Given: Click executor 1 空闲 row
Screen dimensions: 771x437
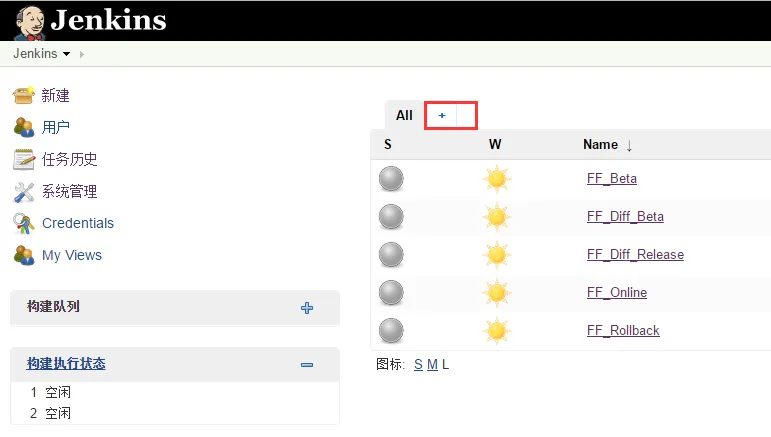Looking at the screenshot, I should (x=175, y=392).
